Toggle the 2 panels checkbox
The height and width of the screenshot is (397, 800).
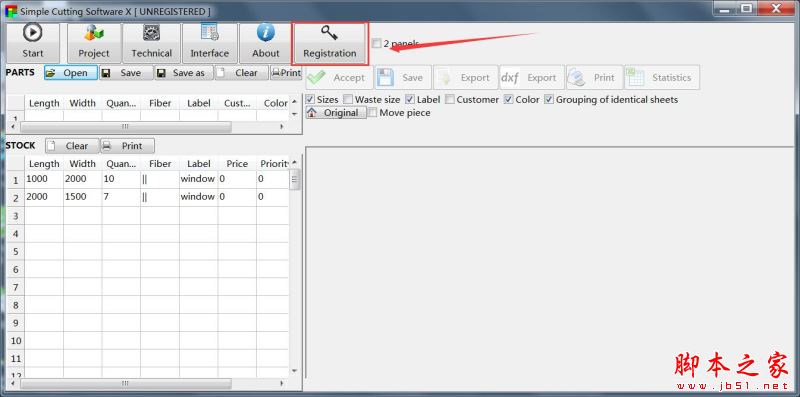tap(377, 44)
